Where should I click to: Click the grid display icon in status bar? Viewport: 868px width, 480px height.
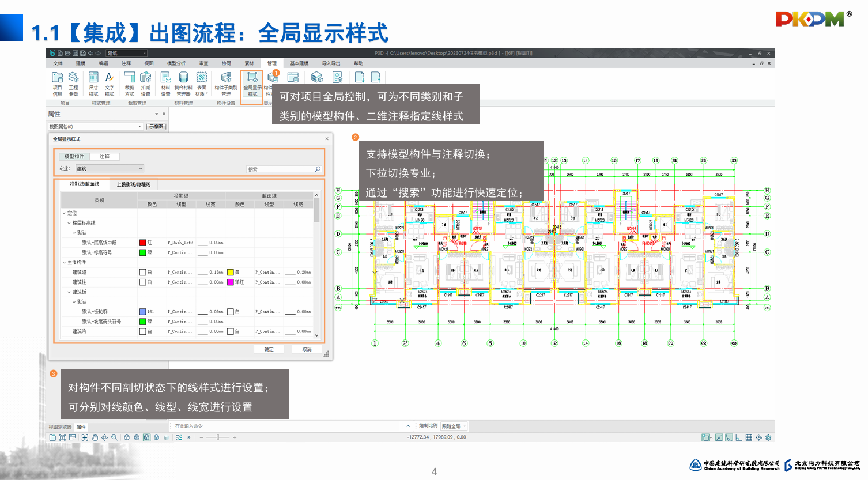click(x=749, y=437)
